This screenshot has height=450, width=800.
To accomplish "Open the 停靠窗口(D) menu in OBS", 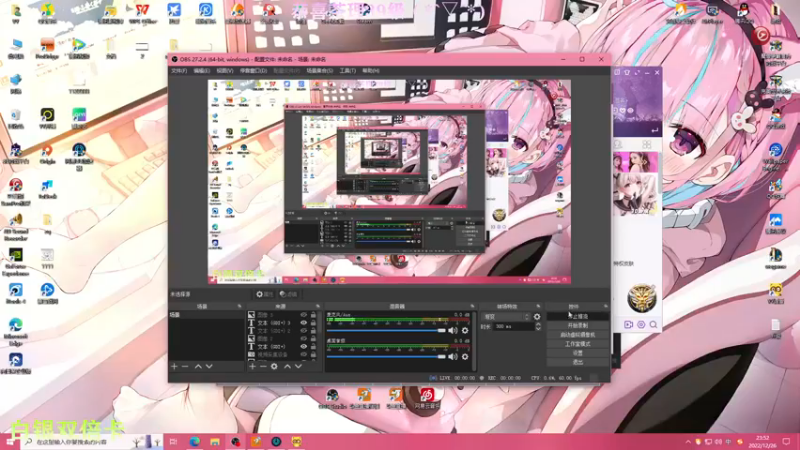I will click(253, 71).
